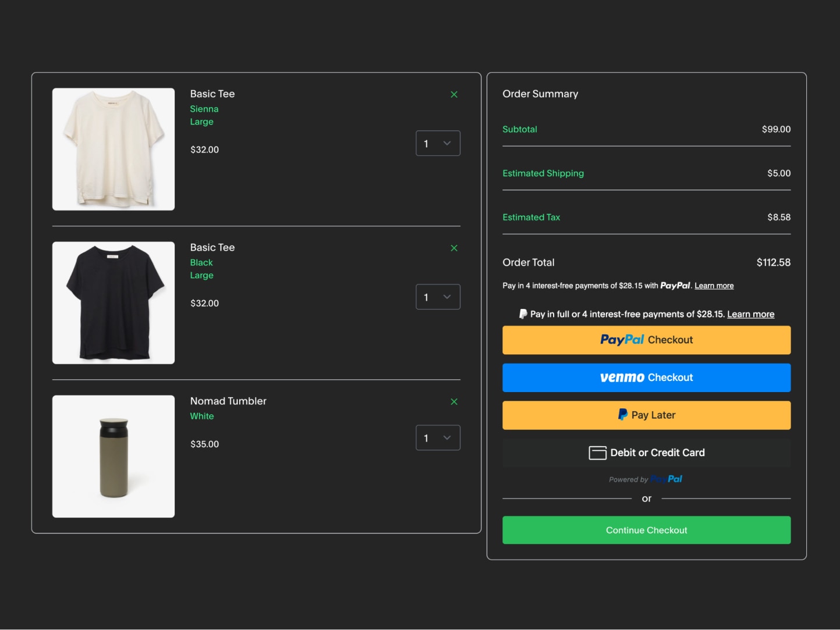Open quantity dropdown for Nomad Tumbler

coord(438,437)
